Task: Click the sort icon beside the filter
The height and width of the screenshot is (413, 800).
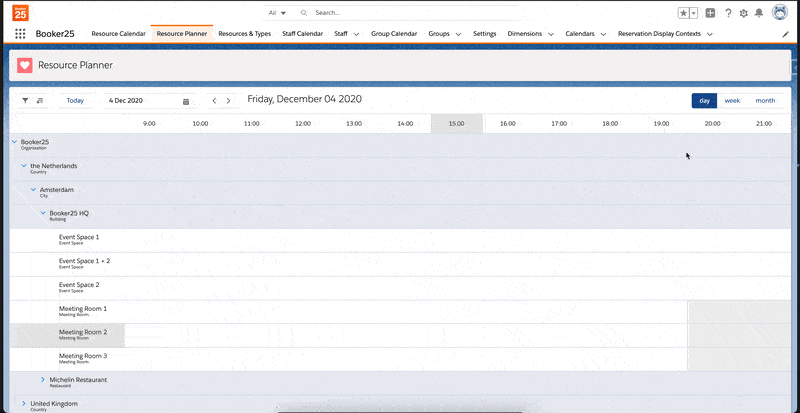Action: [40, 101]
